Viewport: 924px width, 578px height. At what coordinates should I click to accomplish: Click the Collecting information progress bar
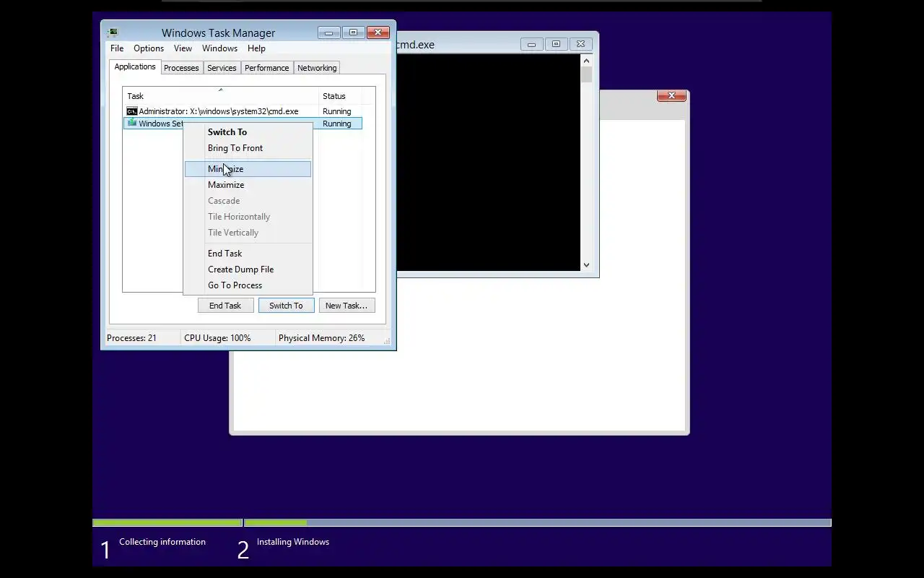pos(167,522)
